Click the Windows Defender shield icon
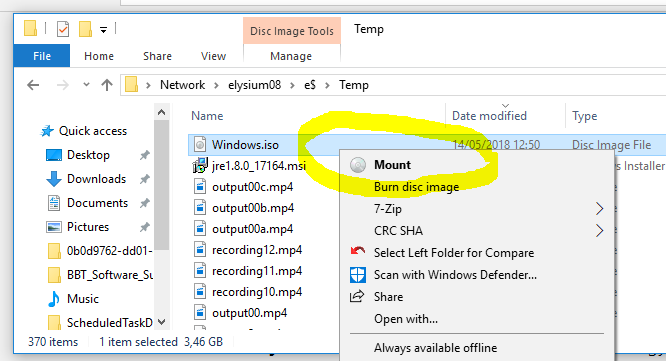 [358, 275]
